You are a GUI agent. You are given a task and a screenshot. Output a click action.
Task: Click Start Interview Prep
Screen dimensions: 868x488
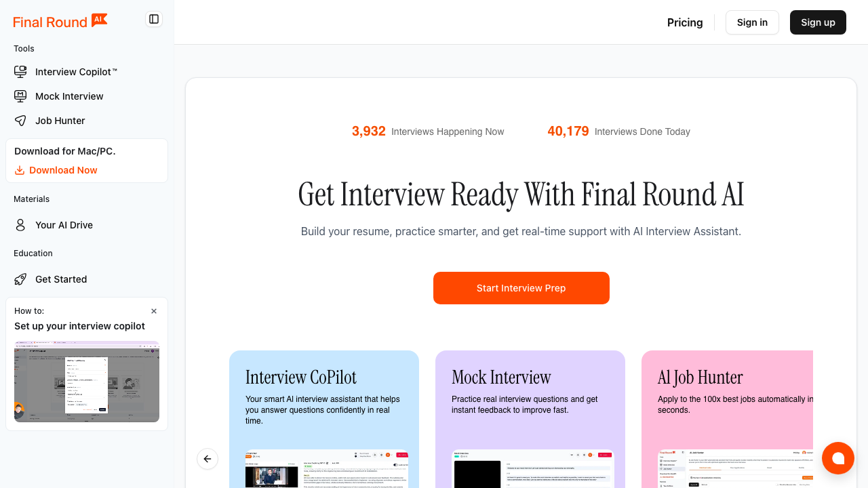tap(521, 288)
